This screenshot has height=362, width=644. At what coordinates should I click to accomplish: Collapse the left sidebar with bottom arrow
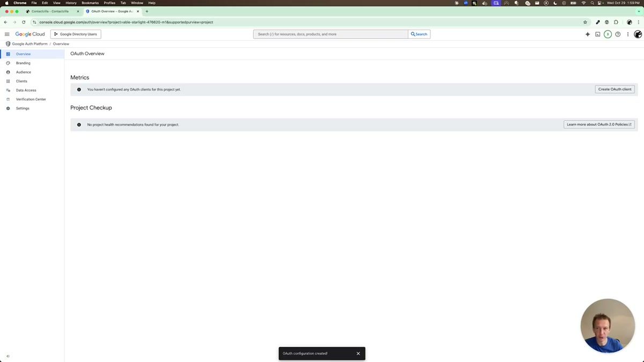pos(8,356)
